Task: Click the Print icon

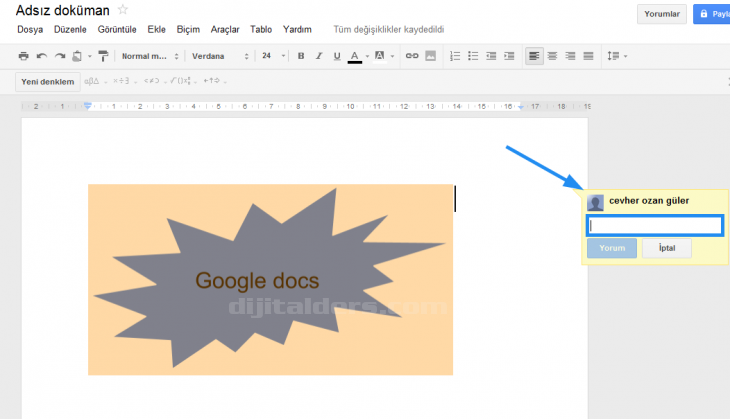Action: (23, 56)
